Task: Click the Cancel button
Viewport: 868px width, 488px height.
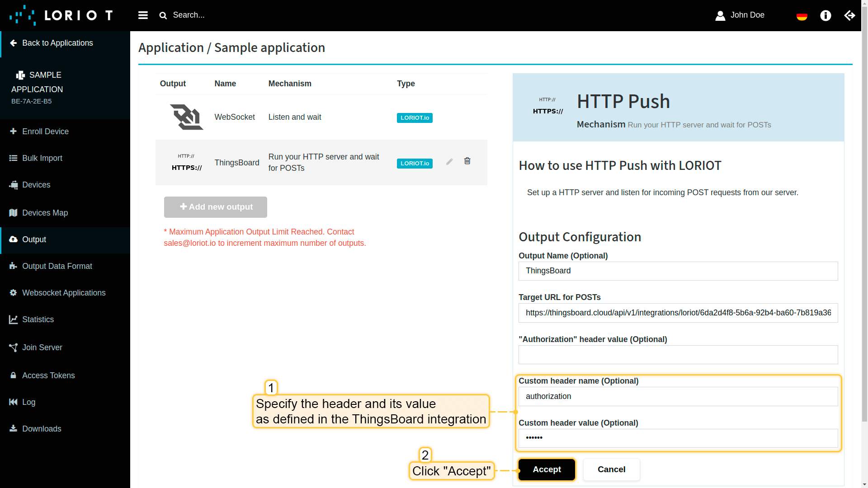Action: coord(611,469)
